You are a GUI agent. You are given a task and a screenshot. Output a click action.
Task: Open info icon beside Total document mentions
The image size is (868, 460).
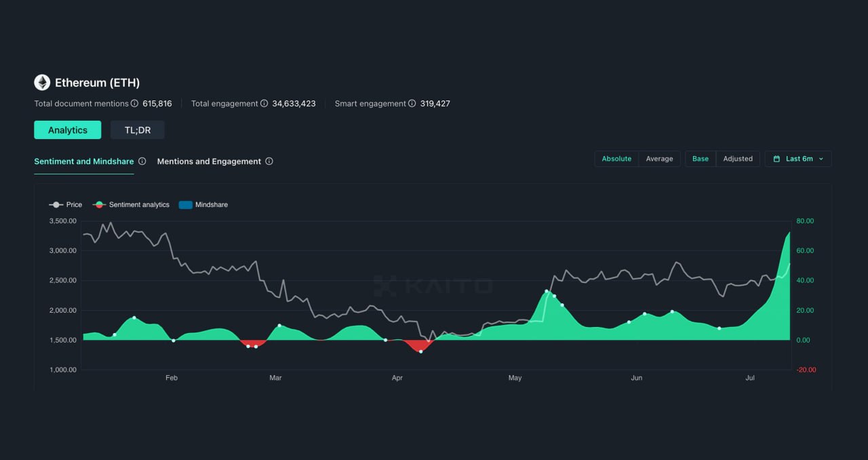(134, 104)
